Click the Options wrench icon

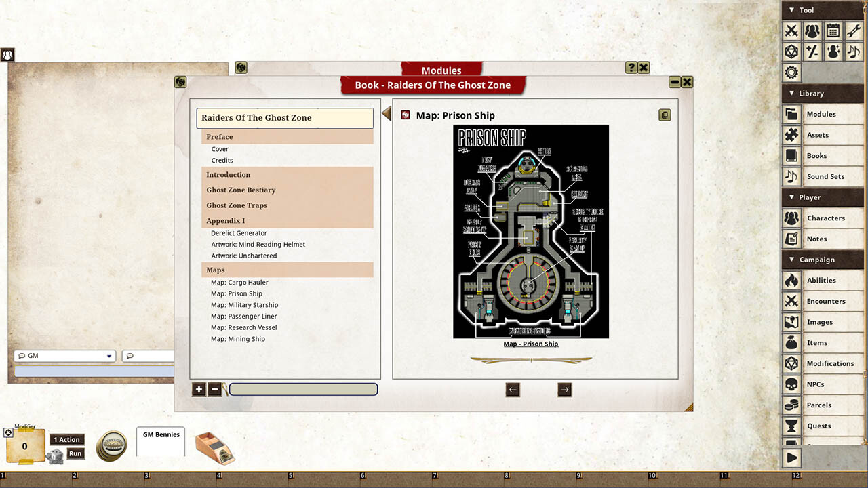coord(853,30)
